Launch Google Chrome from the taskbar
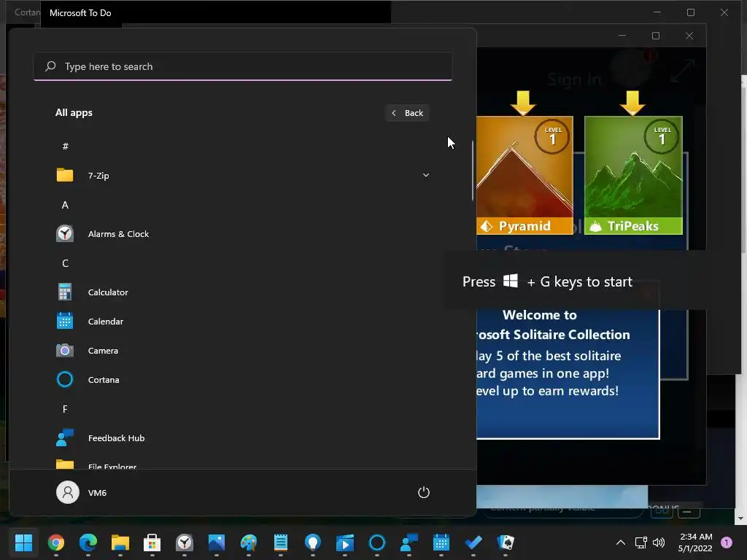 [x=56, y=542]
